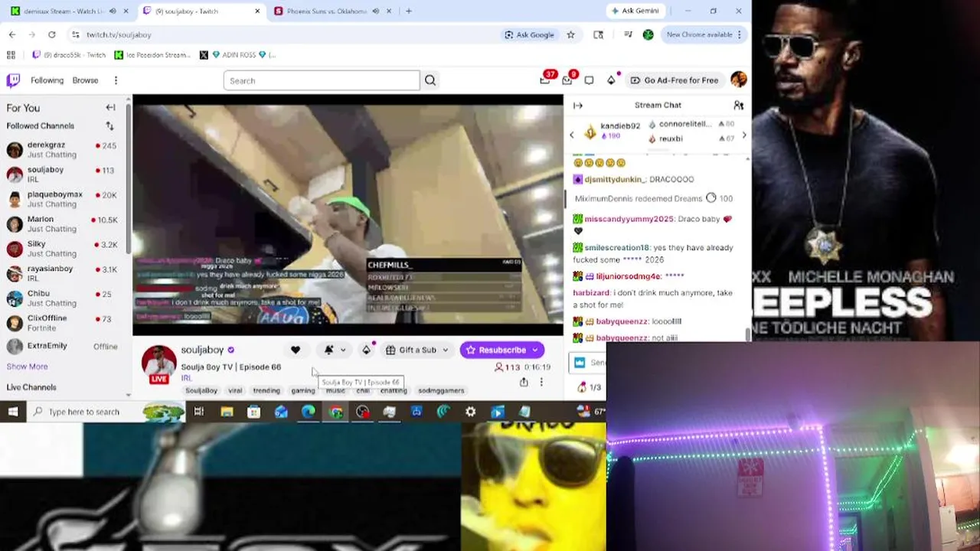Open Twitch notifications with 37 badge
The image size is (980, 551).
pos(545,80)
